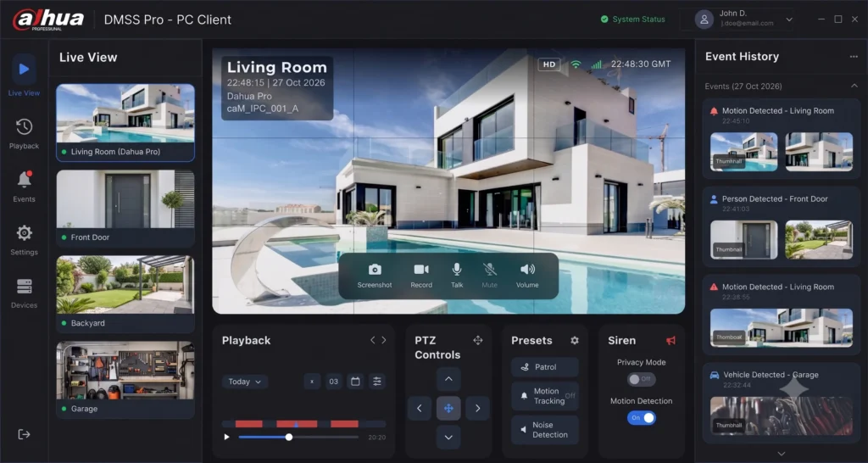Click the logout icon at sidebar bottom
This screenshot has width=868, height=463.
(x=24, y=434)
